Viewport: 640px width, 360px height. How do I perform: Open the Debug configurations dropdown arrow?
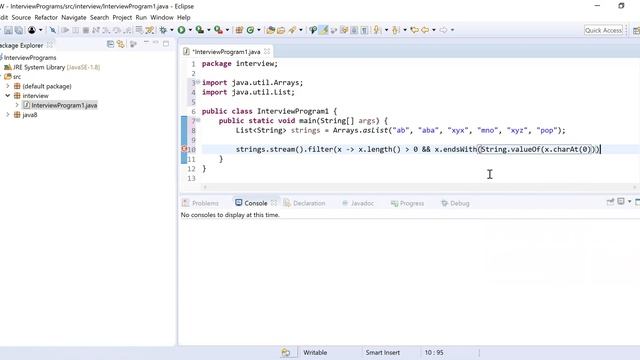[x=171, y=30]
